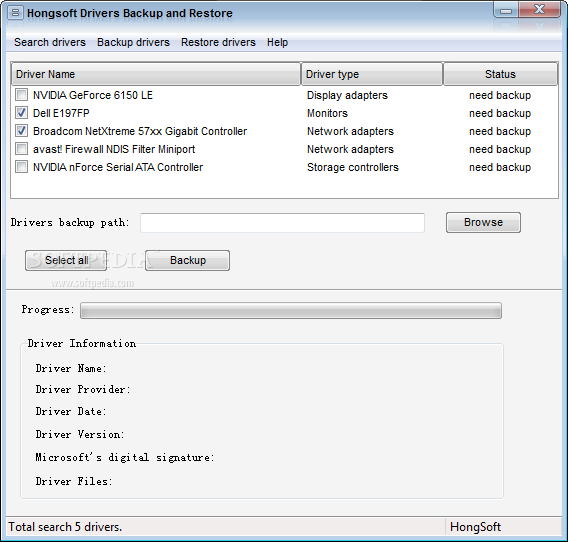Click the Display adapters type cell
The width and height of the screenshot is (568, 542).
coord(347,95)
